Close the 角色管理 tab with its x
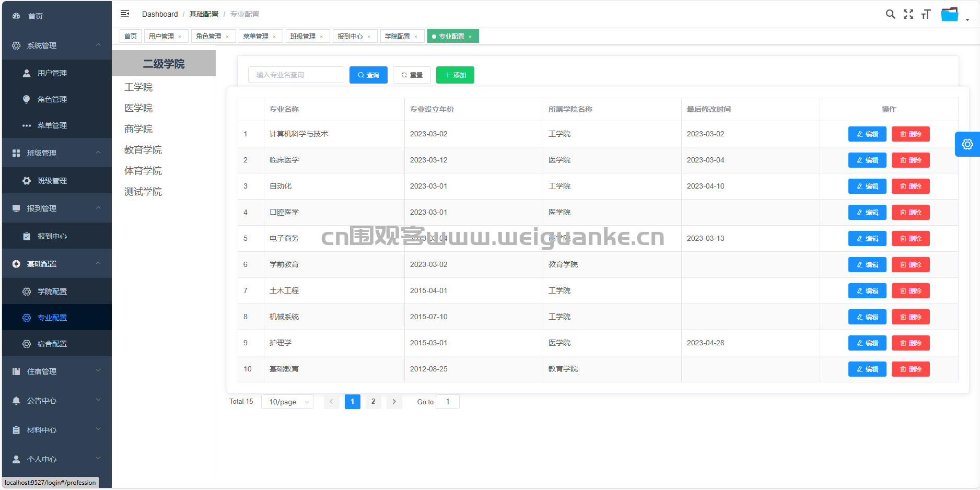 pos(227,37)
